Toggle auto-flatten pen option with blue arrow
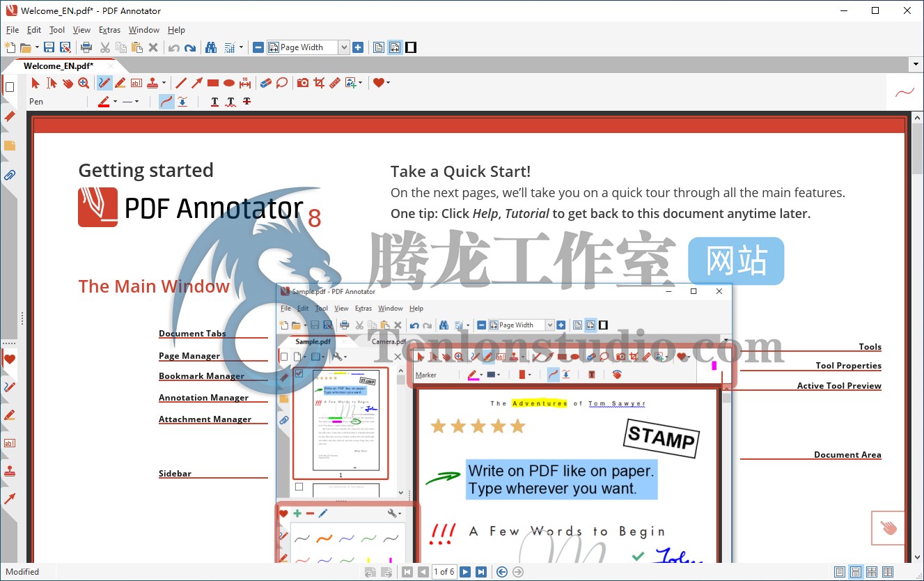This screenshot has width=924, height=581. click(x=182, y=102)
